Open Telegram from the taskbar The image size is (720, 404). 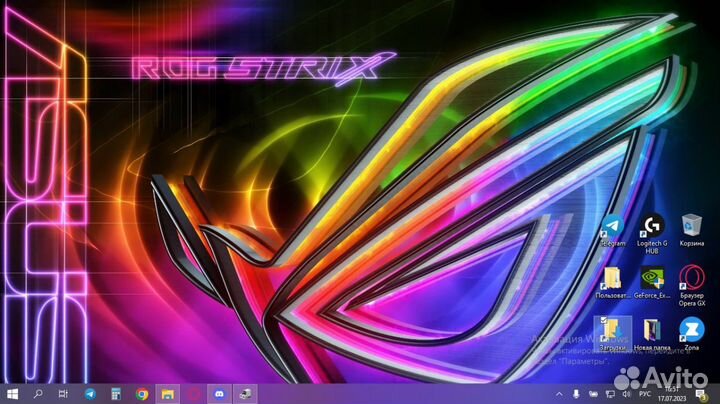click(x=90, y=394)
